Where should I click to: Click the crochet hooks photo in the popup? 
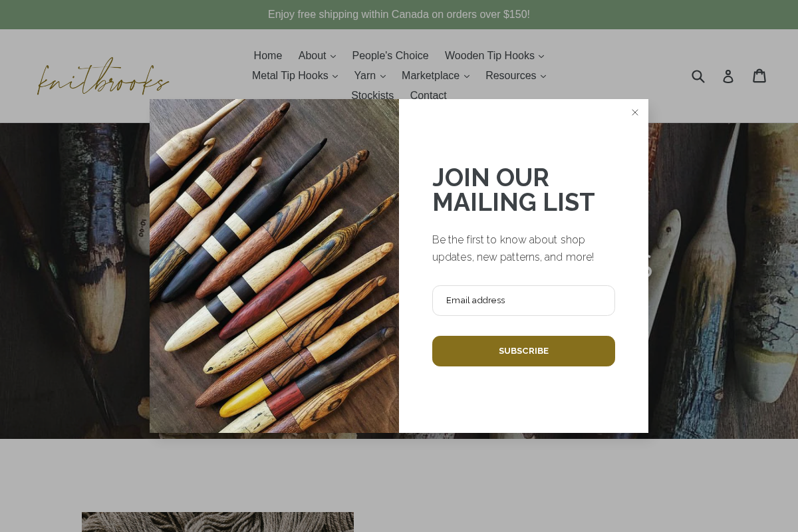[x=274, y=266]
